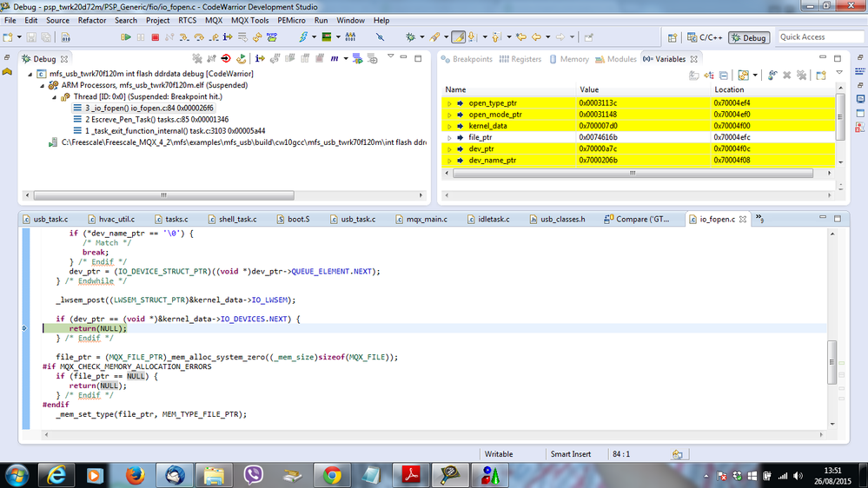The width and height of the screenshot is (868, 488).
Task: Click the red Terminate icon
Action: pyautogui.click(x=155, y=37)
